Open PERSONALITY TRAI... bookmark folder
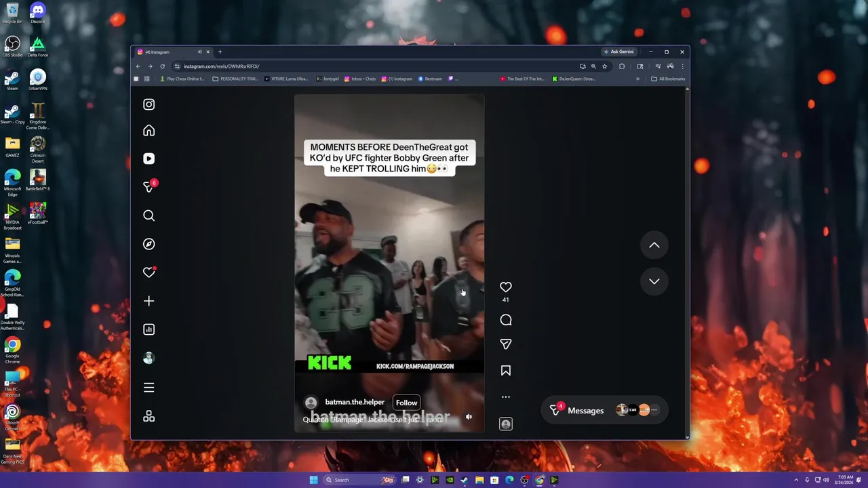This screenshot has width=868, height=488. tap(235, 79)
